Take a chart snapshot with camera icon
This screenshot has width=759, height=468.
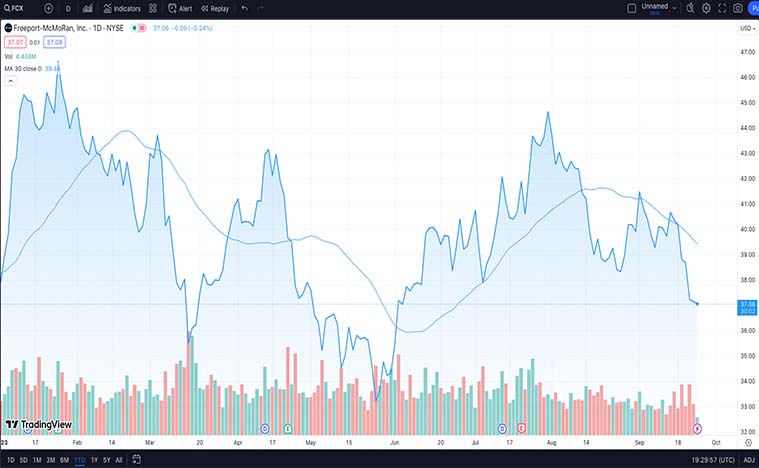[738, 8]
